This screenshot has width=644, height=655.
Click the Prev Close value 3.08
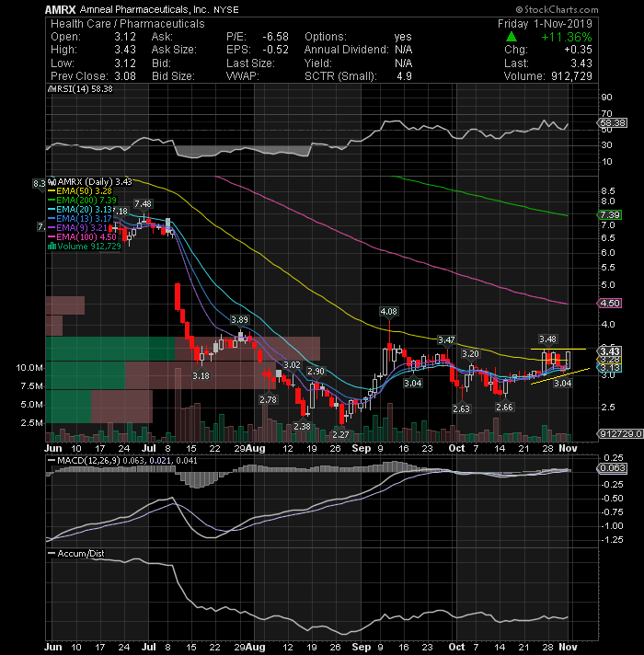pos(125,76)
